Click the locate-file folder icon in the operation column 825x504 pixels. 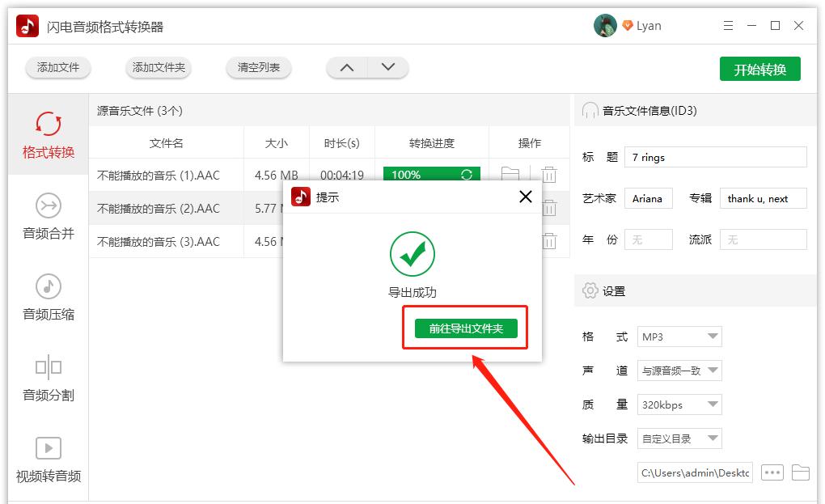coord(510,174)
